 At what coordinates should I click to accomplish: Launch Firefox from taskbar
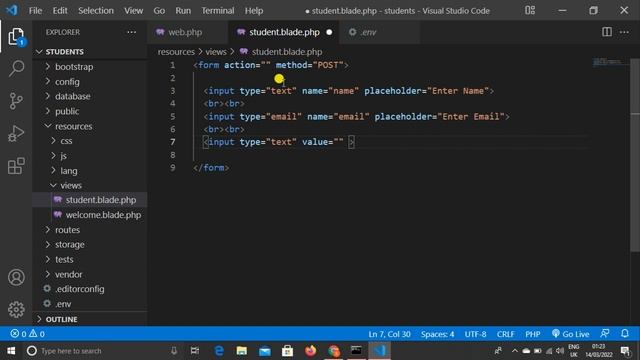point(311,351)
